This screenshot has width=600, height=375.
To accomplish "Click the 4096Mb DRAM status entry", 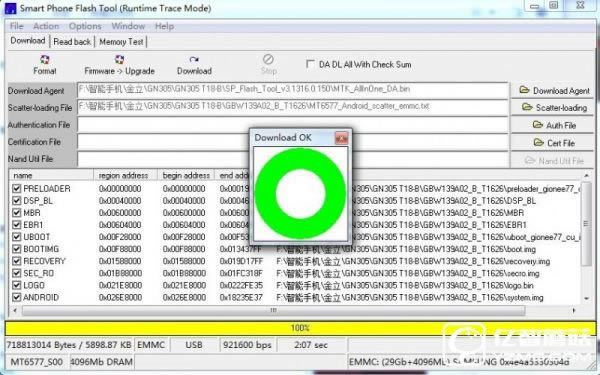I will (102, 362).
